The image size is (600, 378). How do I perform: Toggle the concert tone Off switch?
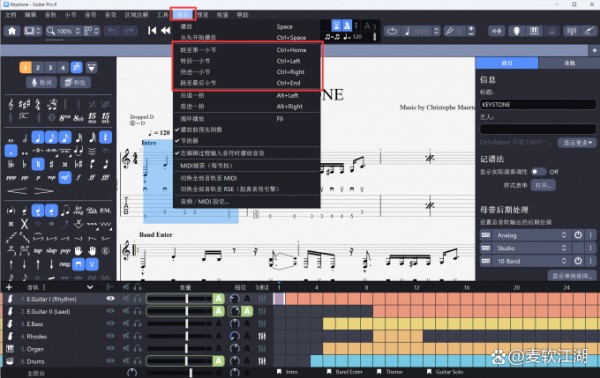538,172
